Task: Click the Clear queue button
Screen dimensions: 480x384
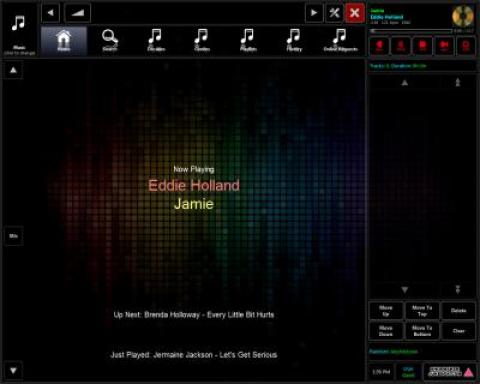Action: click(x=459, y=331)
